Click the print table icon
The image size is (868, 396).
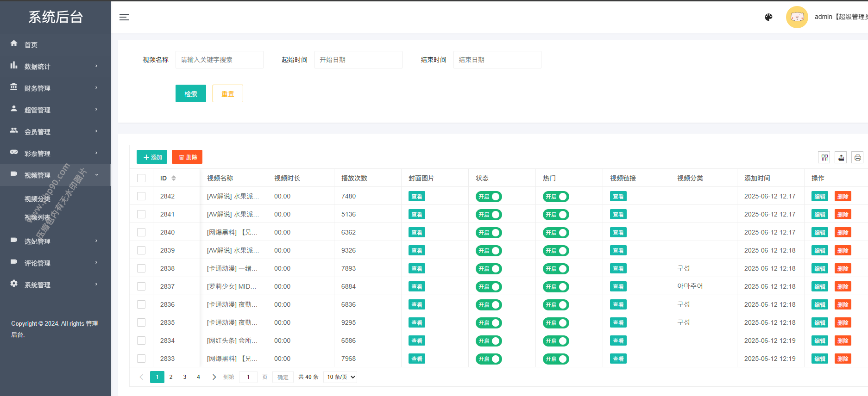[x=857, y=158]
